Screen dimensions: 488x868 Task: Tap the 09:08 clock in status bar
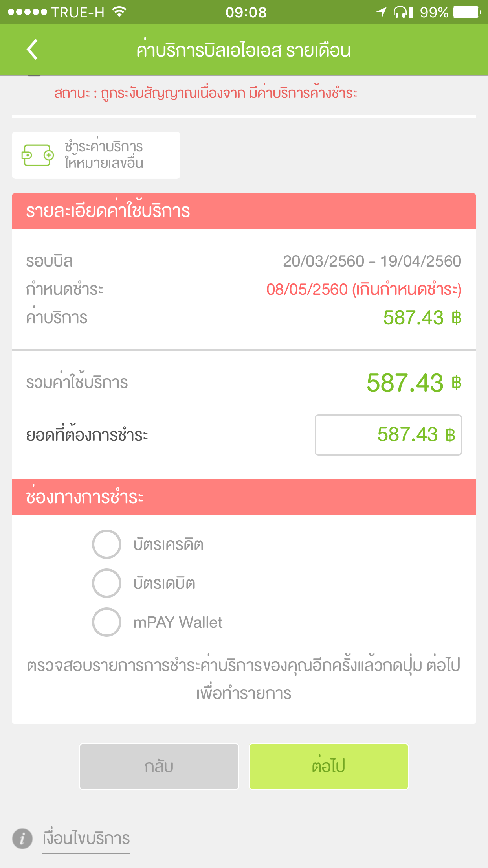coord(246,12)
